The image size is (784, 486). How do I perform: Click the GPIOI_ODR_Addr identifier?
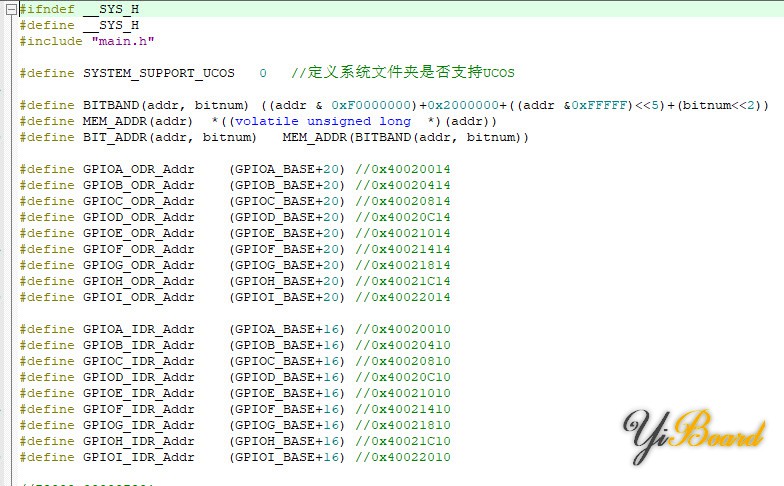138,297
